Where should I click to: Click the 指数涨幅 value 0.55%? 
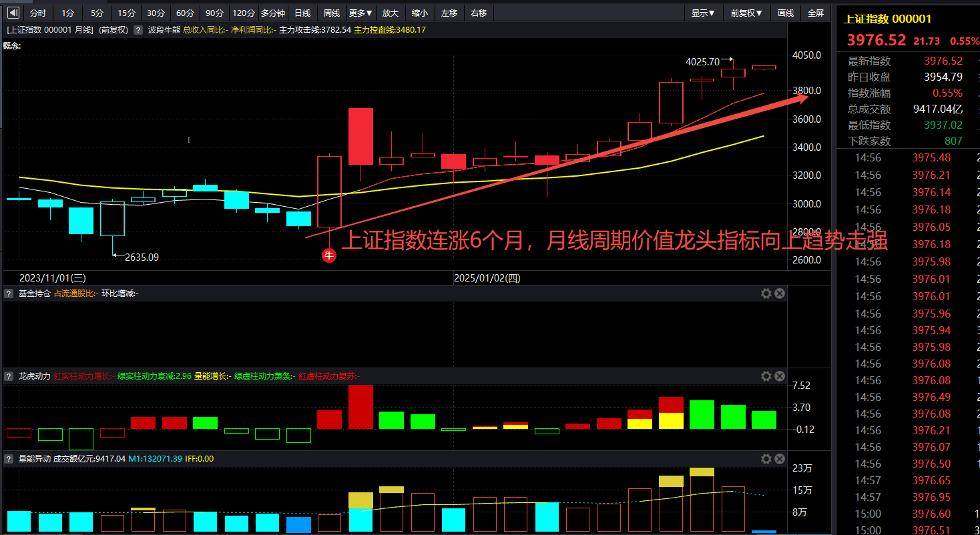click(947, 93)
